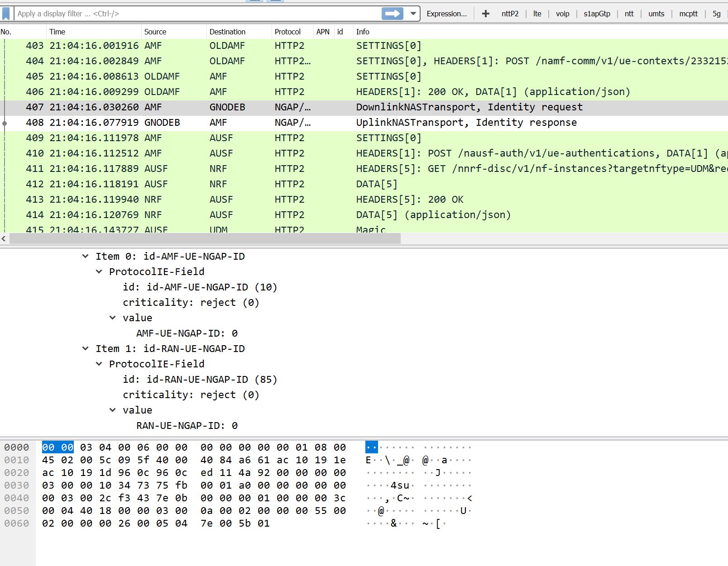This screenshot has width=728, height=566.
Task: Apply the umts filter shortcut
Action: pyautogui.click(x=656, y=14)
